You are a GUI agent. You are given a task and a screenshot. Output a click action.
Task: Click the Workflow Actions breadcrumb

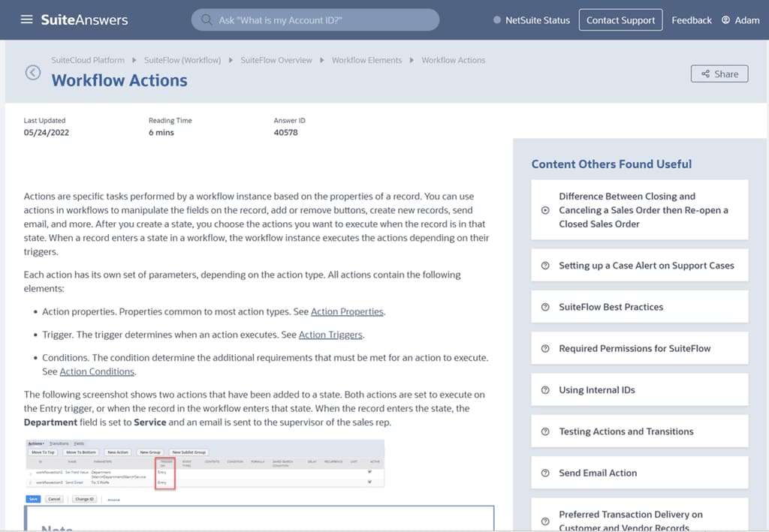click(x=453, y=60)
